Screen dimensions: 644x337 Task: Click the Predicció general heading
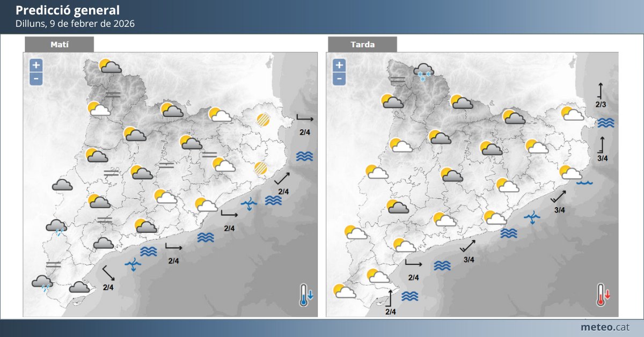tap(68, 10)
